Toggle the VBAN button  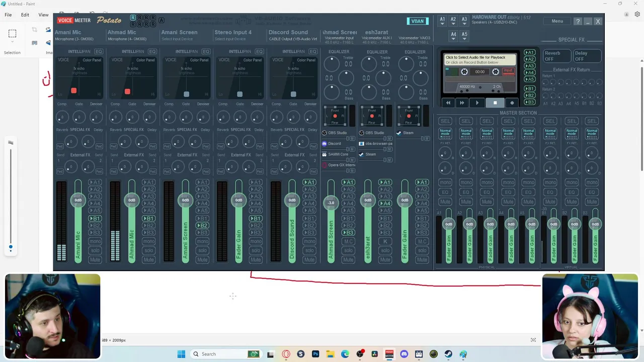(417, 21)
